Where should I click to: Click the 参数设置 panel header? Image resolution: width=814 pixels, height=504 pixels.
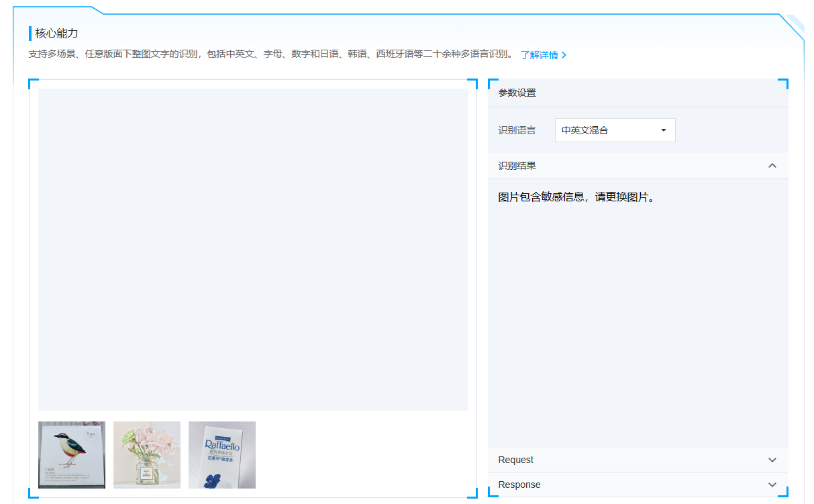(x=517, y=93)
